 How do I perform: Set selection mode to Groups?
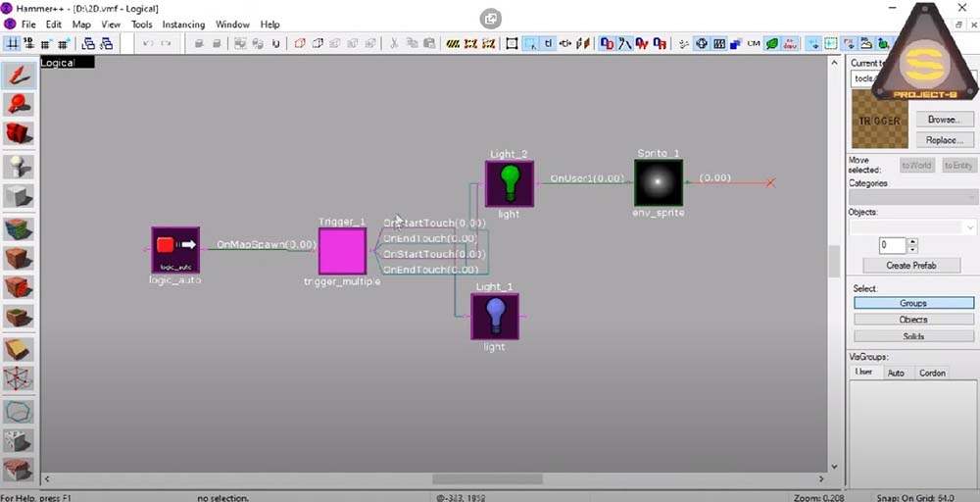(913, 303)
